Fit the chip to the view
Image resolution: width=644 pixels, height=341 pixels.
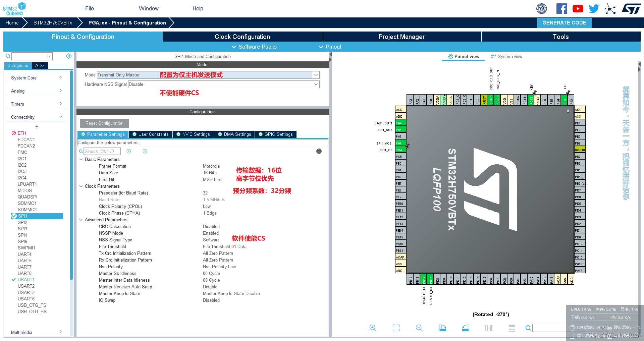pyautogui.click(x=396, y=328)
